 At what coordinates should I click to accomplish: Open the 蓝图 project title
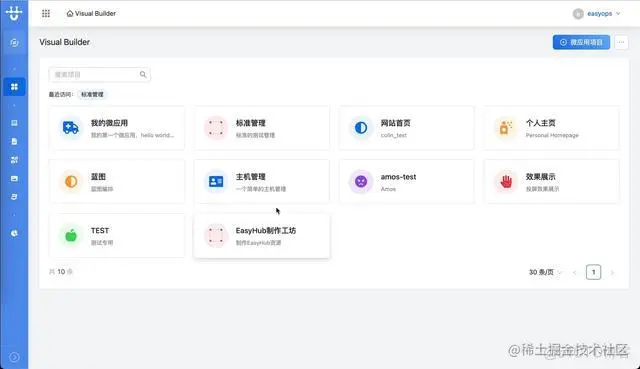coord(98,176)
